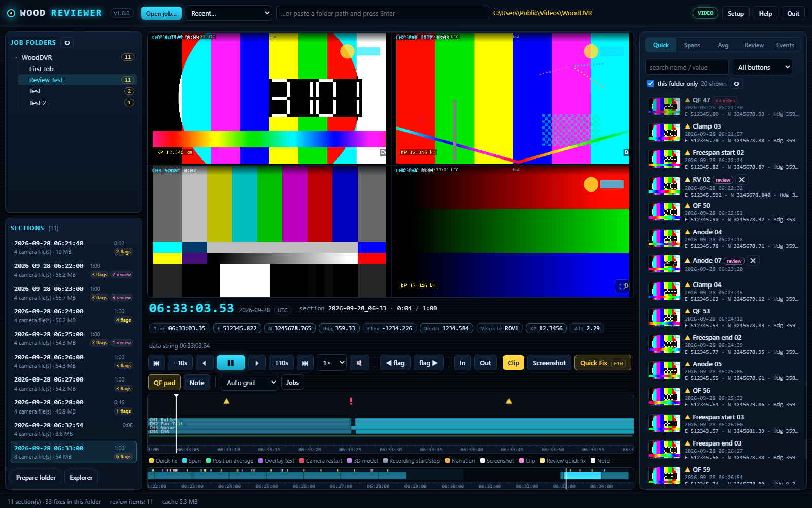Viewport: 812px width, 508px height.
Task: Click the white playhead on the section timeline
Action: tap(176, 423)
